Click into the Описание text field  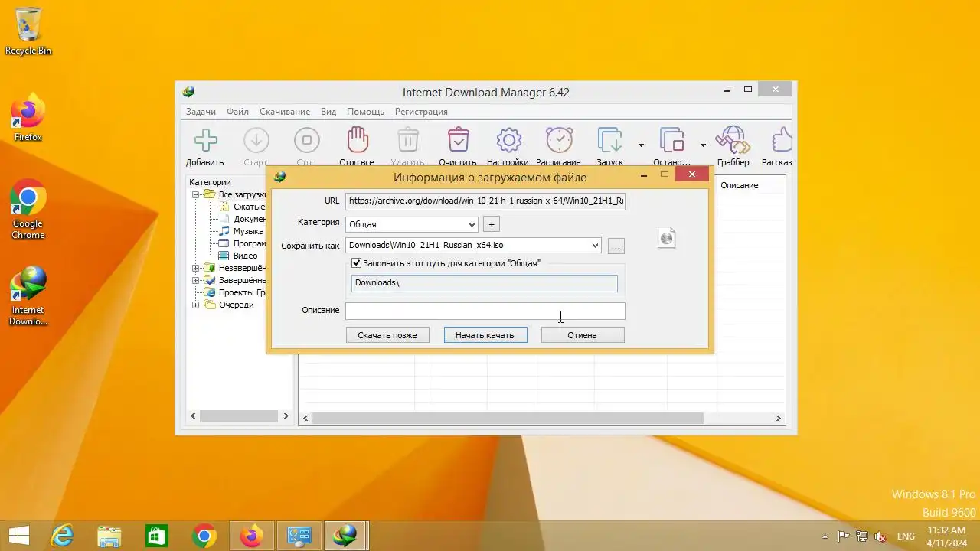click(x=485, y=311)
